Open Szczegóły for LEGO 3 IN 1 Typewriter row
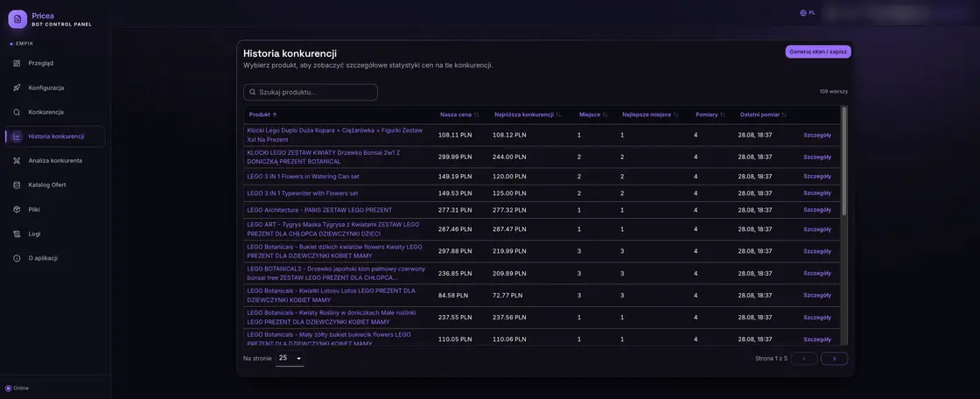Screen dimensions: 980x399 click(x=817, y=193)
